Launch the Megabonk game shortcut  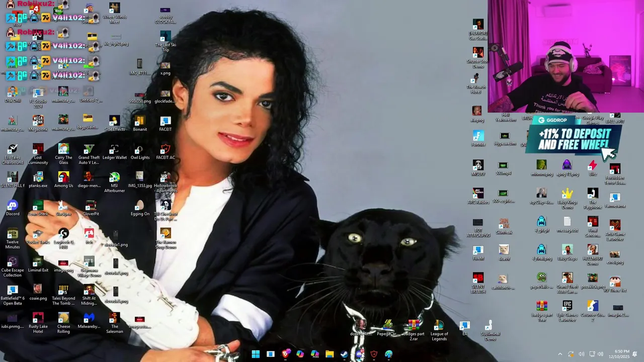pos(38,124)
